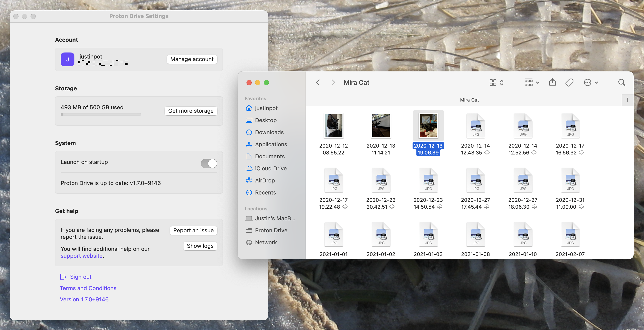Click cloud download icon for 2020-12-22 20.42.51

(392, 207)
